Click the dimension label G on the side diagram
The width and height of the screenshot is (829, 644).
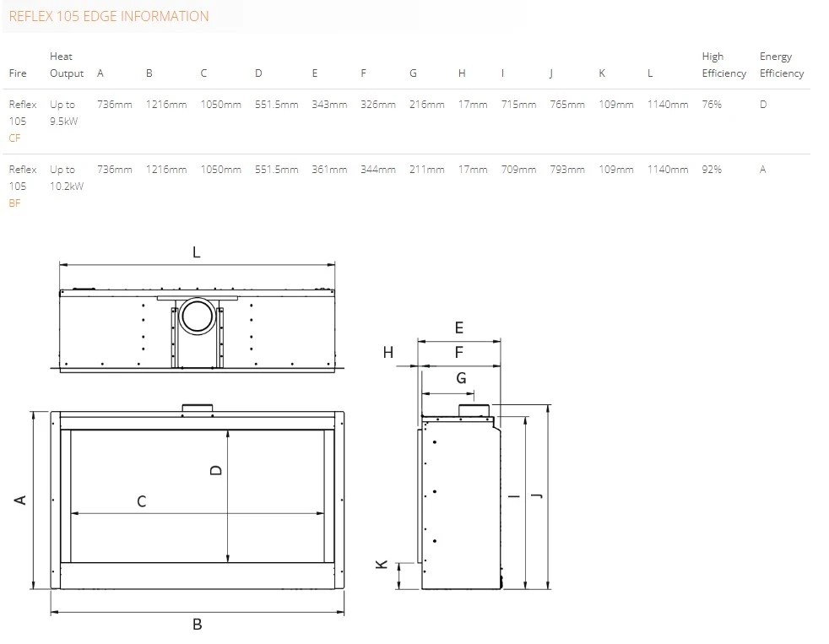(461, 378)
